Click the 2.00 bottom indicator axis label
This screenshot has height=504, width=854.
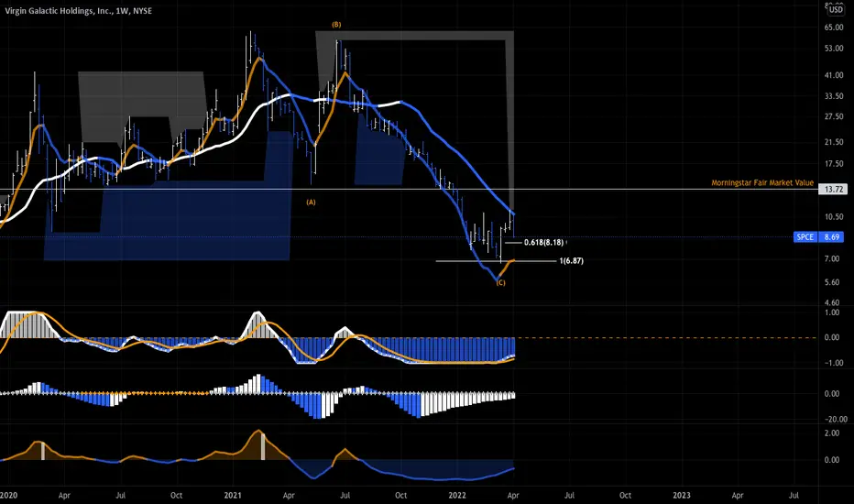(x=832, y=433)
